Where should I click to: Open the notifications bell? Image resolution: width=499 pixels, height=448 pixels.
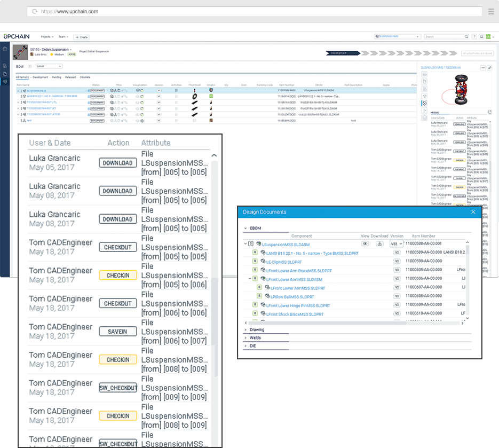coord(481,37)
